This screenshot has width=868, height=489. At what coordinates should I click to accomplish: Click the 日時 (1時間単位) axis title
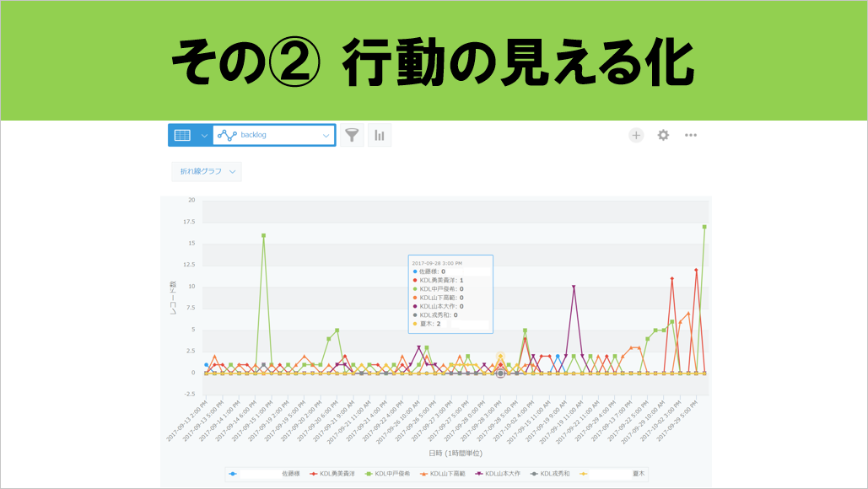(456, 453)
